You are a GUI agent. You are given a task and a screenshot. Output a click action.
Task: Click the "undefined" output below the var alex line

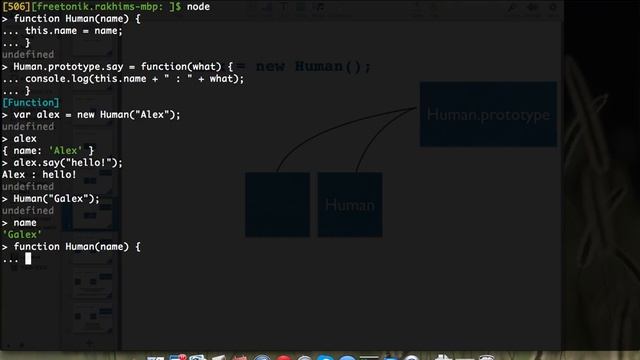[x=28, y=127]
